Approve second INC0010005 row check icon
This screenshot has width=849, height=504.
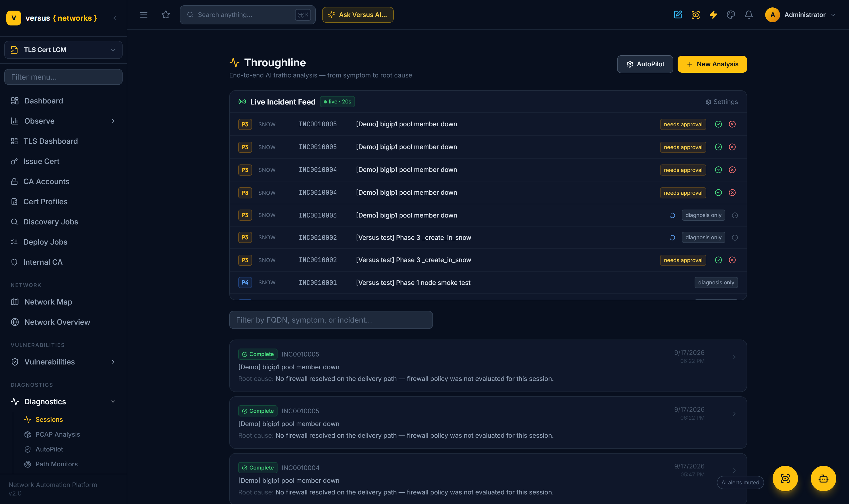click(718, 147)
